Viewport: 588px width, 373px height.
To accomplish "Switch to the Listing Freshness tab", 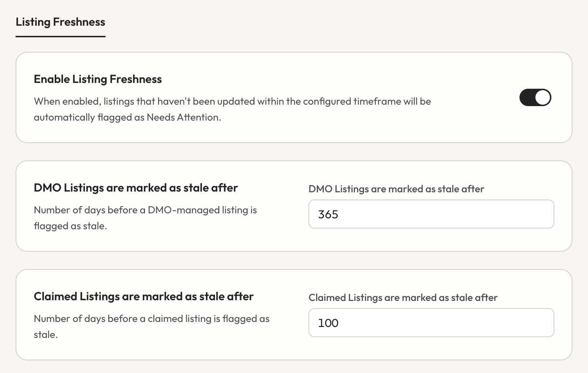I will click(x=61, y=22).
